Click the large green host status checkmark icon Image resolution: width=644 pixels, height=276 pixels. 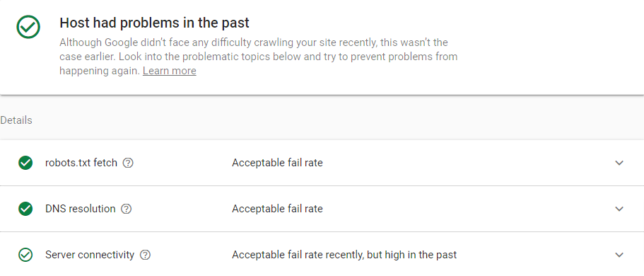click(28, 27)
